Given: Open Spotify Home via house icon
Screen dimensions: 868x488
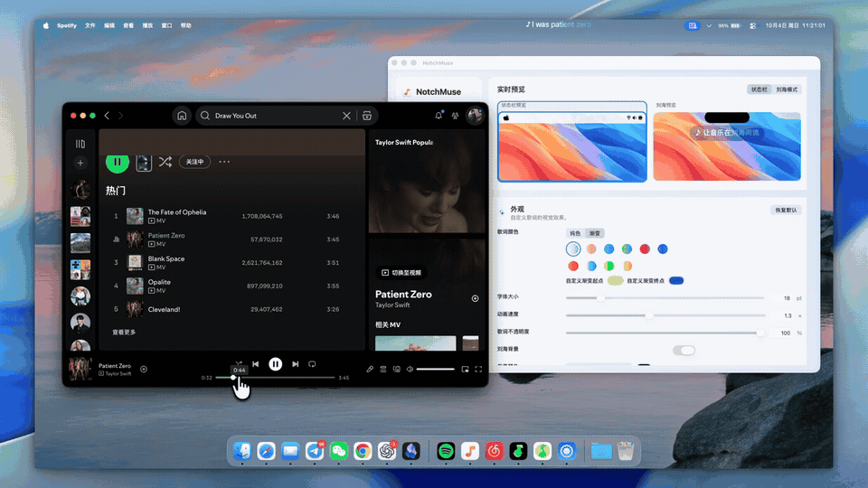Looking at the screenshot, I should click(182, 116).
